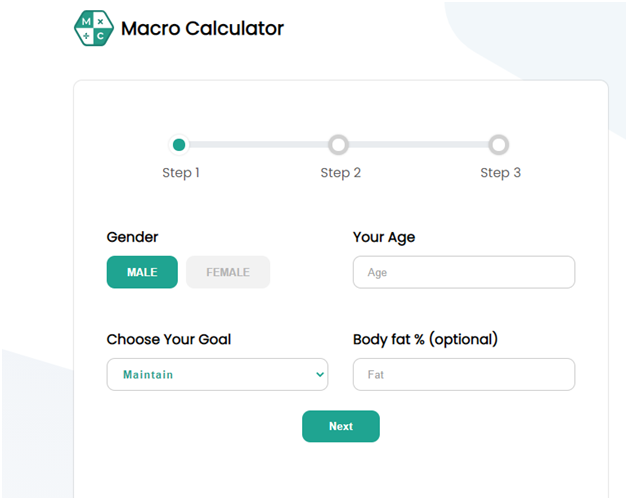Screen dimensions: 628x500
Task: Click the Step 3 label
Action: tap(501, 173)
